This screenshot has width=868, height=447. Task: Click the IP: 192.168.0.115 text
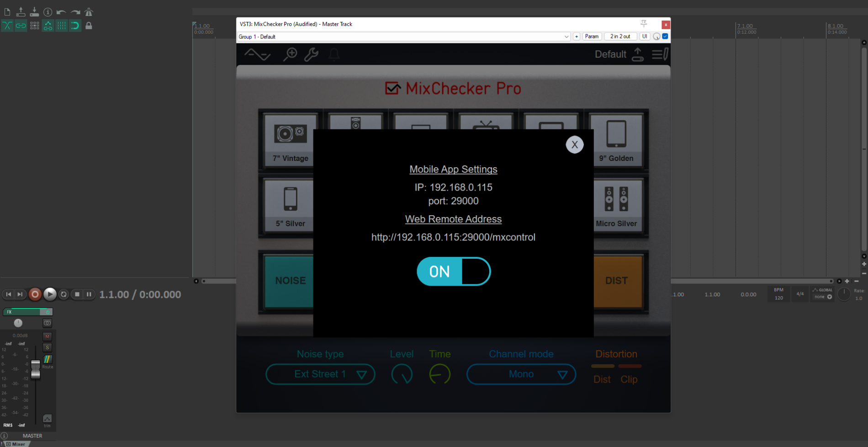[453, 187]
